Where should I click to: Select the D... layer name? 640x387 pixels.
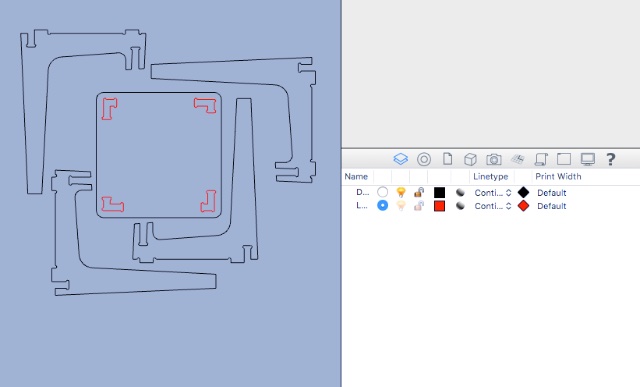click(362, 192)
